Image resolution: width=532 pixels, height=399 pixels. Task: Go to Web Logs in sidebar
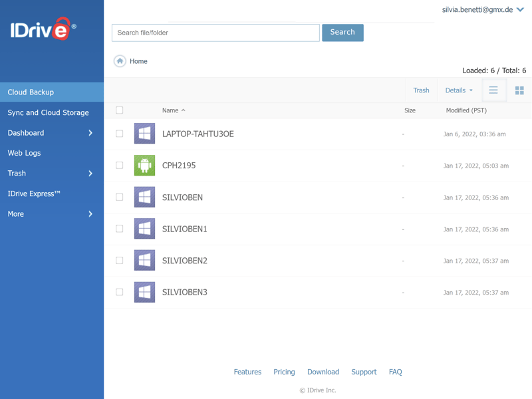(24, 153)
